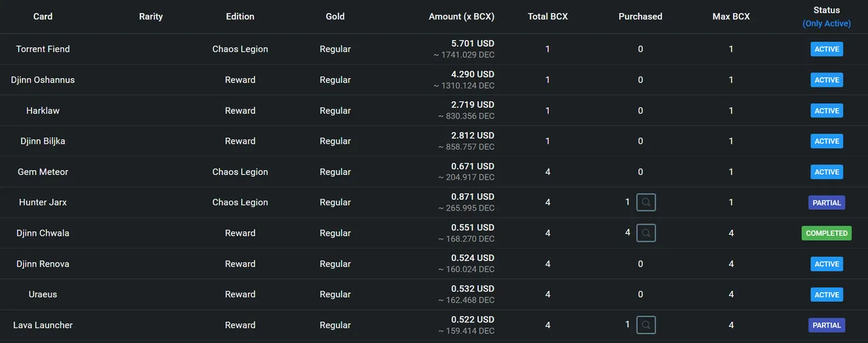Sort by the Edition column header
868x343 pixels.
240,16
